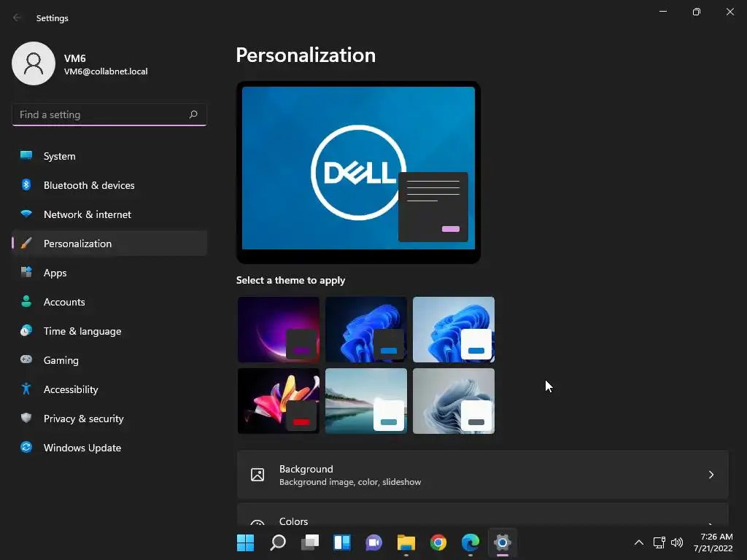This screenshot has width=747, height=560.
Task: Apply the gray swirl light theme
Action: (x=454, y=401)
